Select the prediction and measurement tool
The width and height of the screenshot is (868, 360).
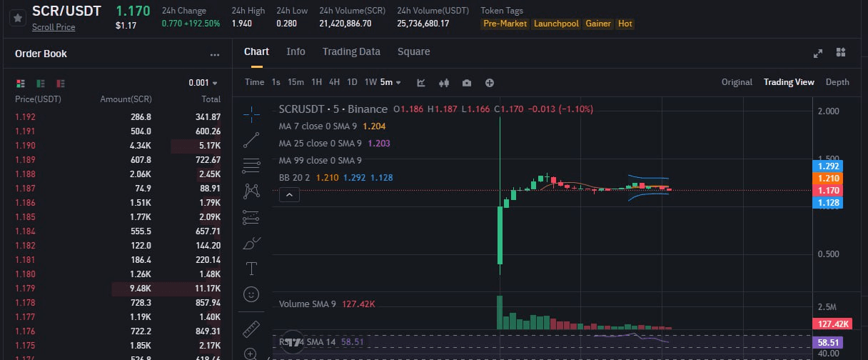click(x=251, y=217)
